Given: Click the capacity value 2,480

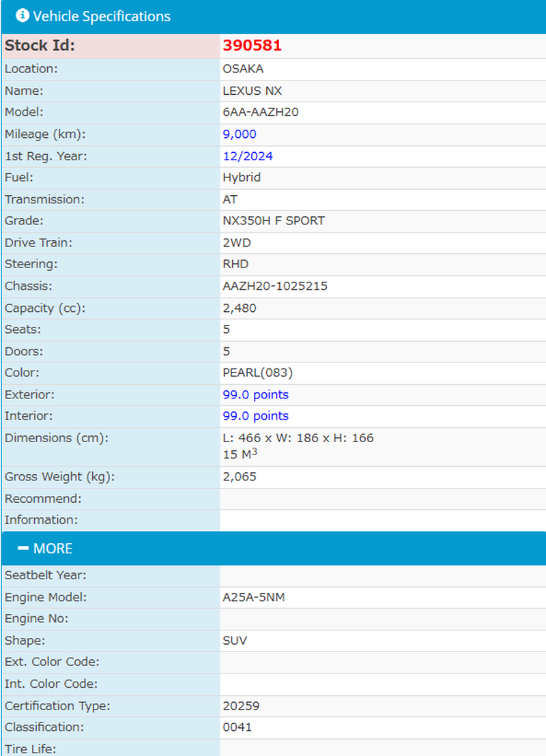Looking at the screenshot, I should [240, 308].
